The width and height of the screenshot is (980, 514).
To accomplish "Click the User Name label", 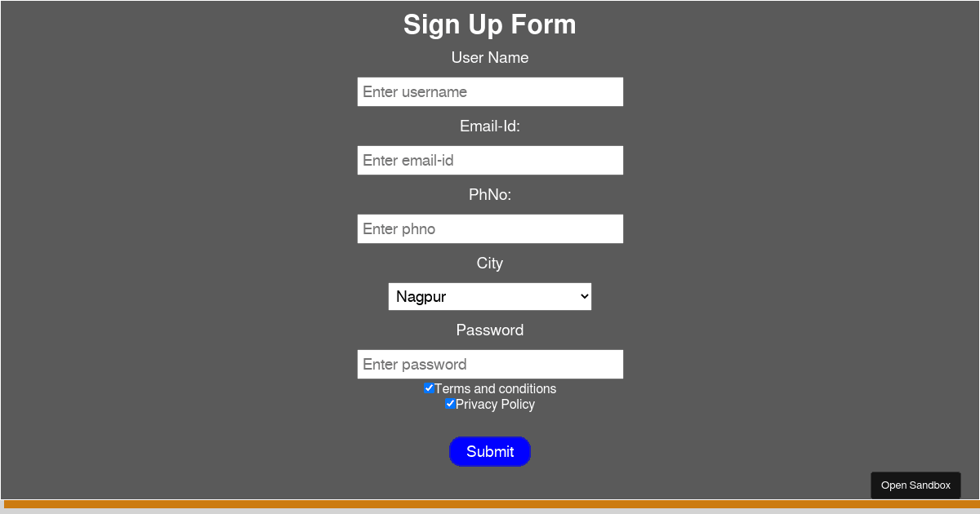I will coord(490,58).
